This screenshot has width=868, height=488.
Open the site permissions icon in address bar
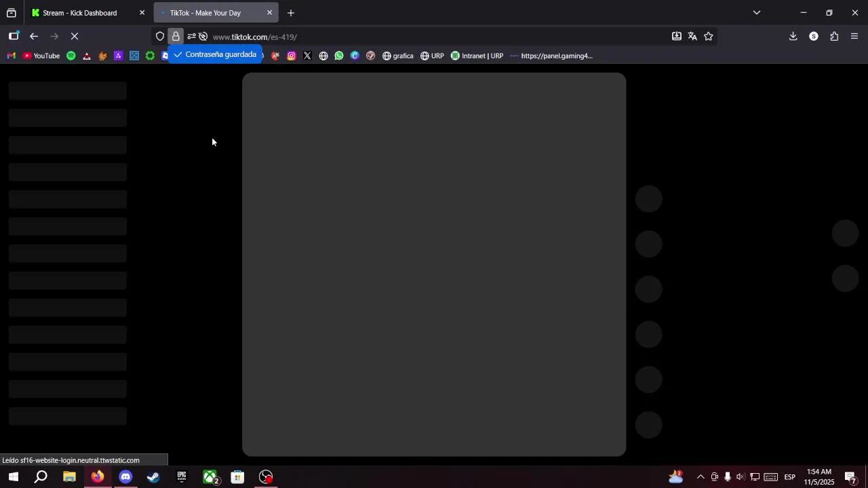tap(191, 37)
